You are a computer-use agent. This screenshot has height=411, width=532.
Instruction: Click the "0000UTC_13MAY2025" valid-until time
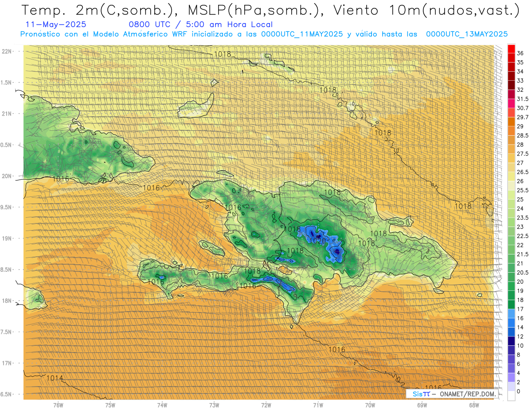(x=467, y=34)
